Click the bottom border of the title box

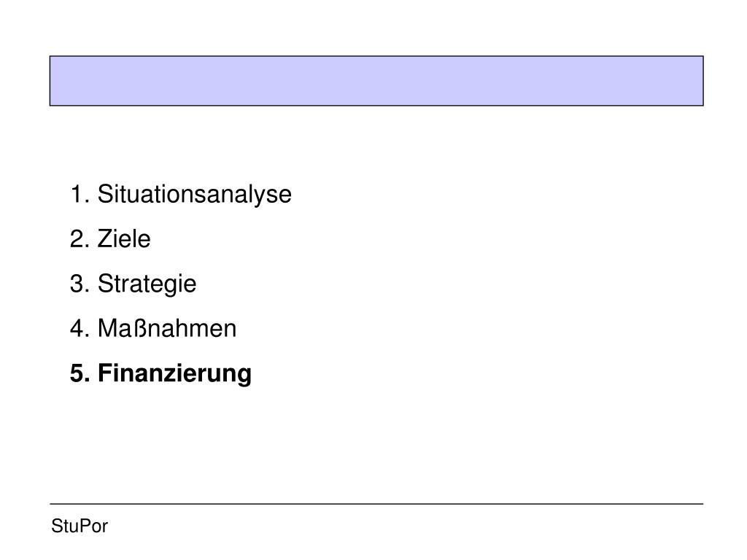pyautogui.click(x=376, y=106)
